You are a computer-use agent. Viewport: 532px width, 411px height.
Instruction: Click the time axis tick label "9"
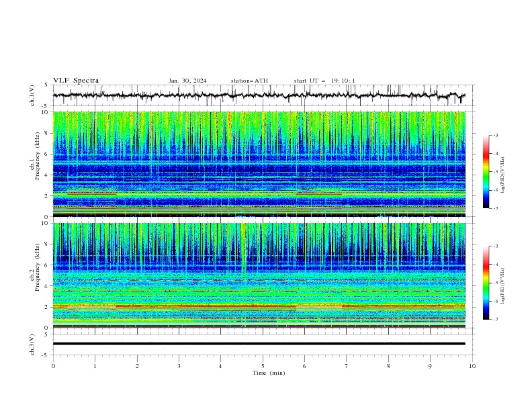point(430,366)
